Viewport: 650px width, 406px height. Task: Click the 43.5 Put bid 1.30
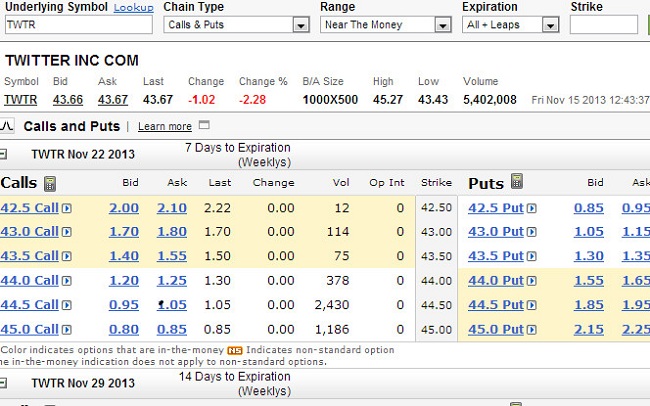click(589, 256)
